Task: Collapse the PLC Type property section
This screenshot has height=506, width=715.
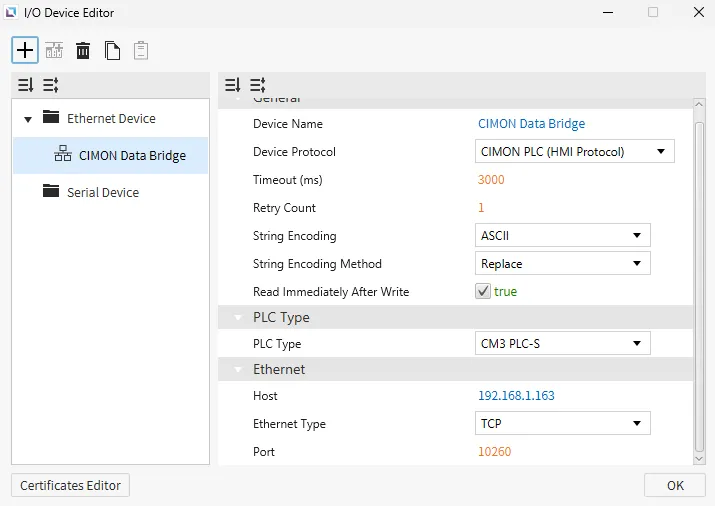Action: click(x=238, y=318)
